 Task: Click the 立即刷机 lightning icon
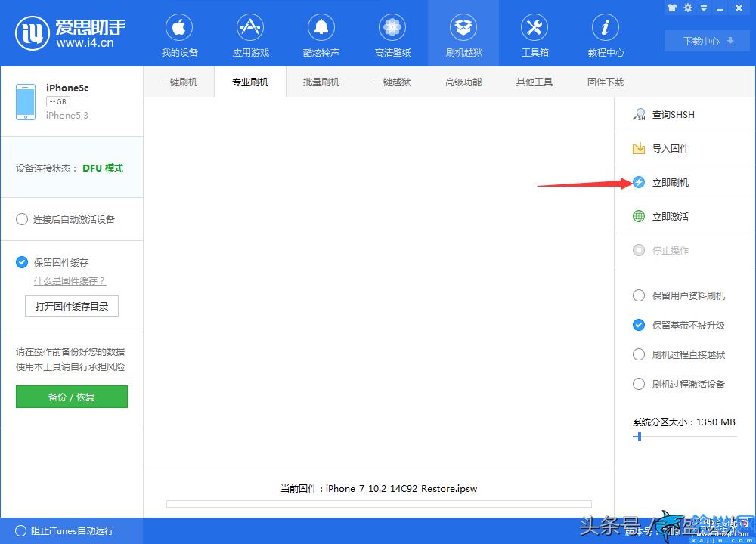(x=639, y=182)
